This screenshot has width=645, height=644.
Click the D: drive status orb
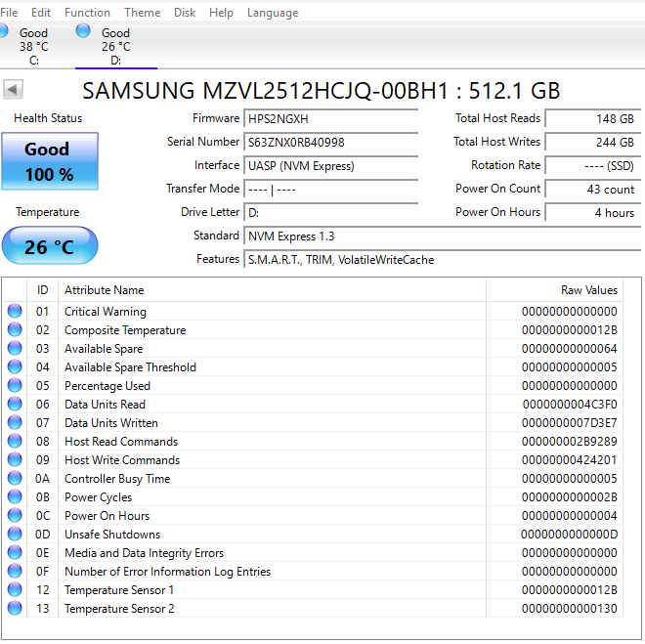click(83, 31)
